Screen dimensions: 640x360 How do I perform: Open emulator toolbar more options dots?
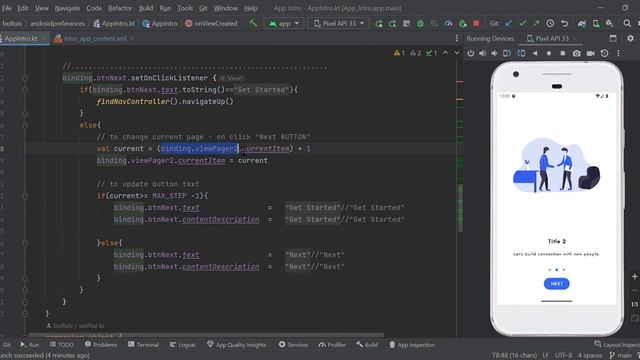618,53
